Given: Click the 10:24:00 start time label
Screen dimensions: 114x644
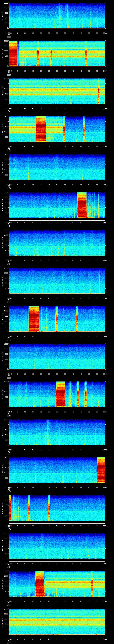Looking at the screenshot, I should tap(9, 109).
